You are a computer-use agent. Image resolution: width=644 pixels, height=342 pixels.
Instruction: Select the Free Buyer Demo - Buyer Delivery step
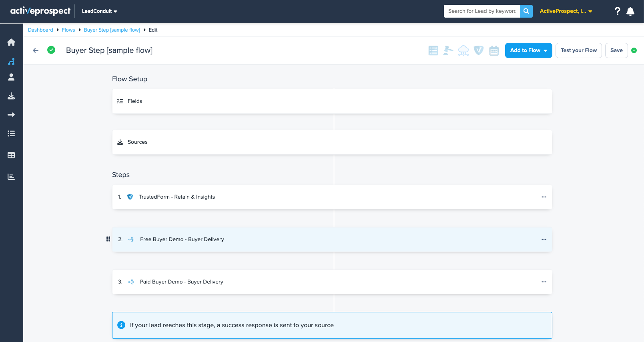[332, 239]
